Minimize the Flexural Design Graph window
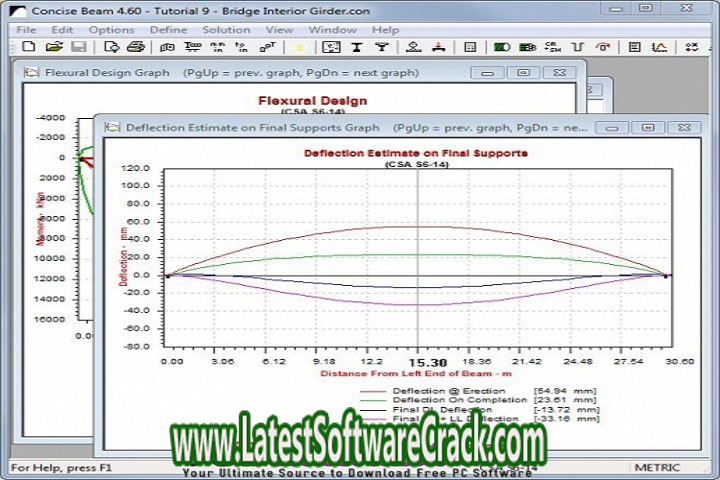 488,73
